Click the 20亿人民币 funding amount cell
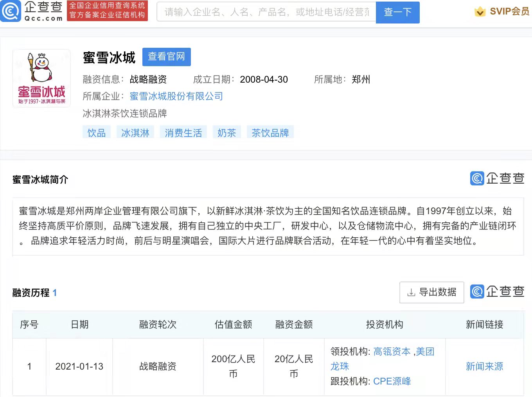 click(294, 366)
